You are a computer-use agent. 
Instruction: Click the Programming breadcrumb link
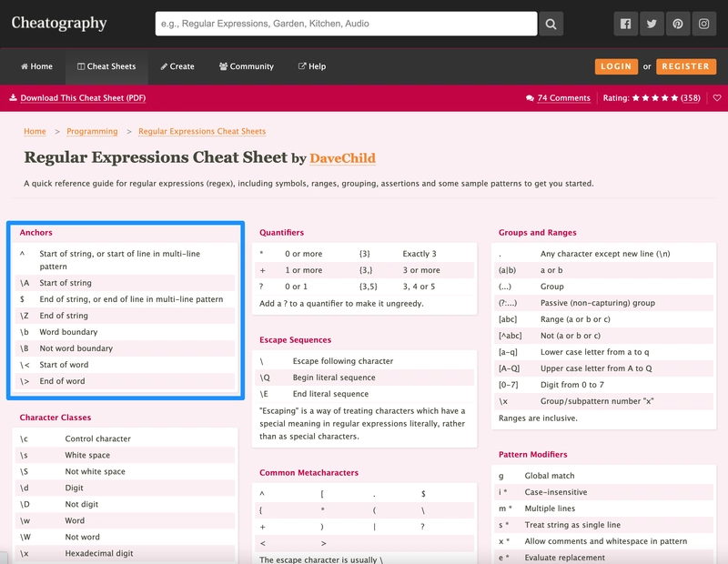pyautogui.click(x=92, y=131)
